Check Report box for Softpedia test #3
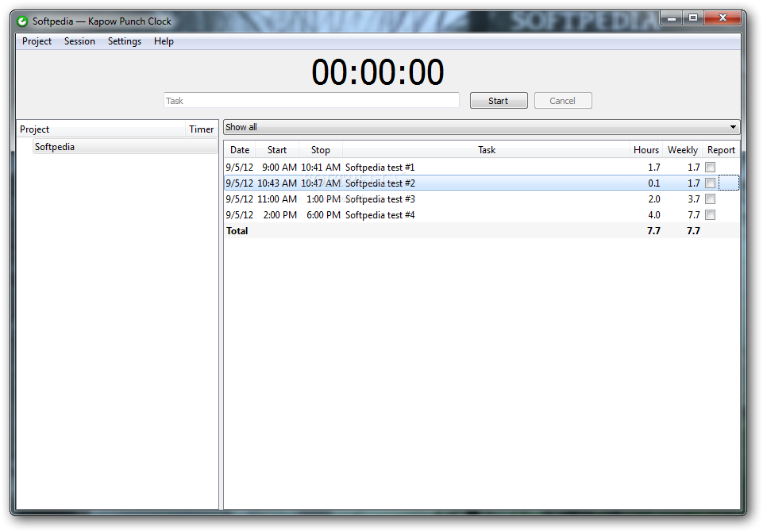The height and width of the screenshot is (532, 763). coord(710,199)
